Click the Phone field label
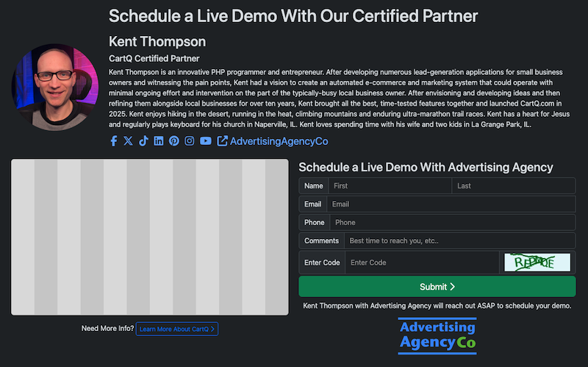 point(315,223)
